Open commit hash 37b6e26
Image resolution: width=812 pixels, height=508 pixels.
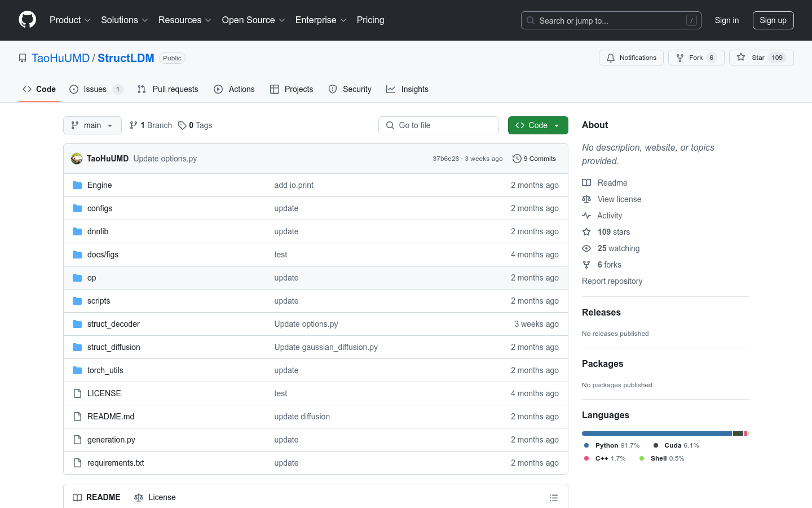tap(445, 159)
